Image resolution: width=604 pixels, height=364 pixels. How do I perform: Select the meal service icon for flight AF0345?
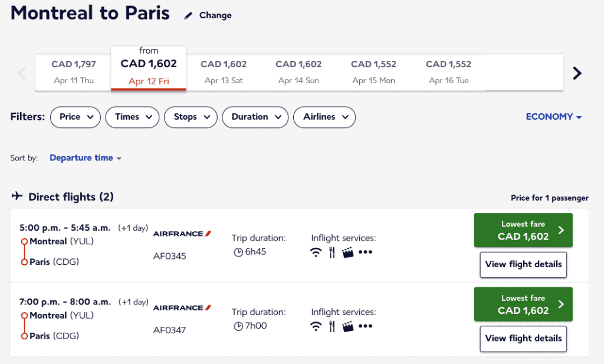[x=331, y=252]
